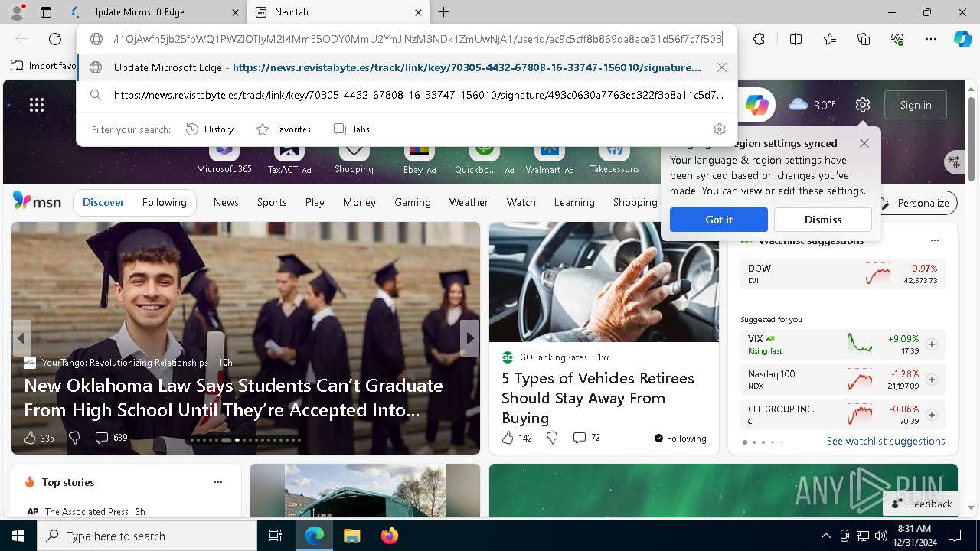Viewport: 980px width, 551px height.
Task: Add Nasdaq 100 to watchlist
Action: (932, 380)
